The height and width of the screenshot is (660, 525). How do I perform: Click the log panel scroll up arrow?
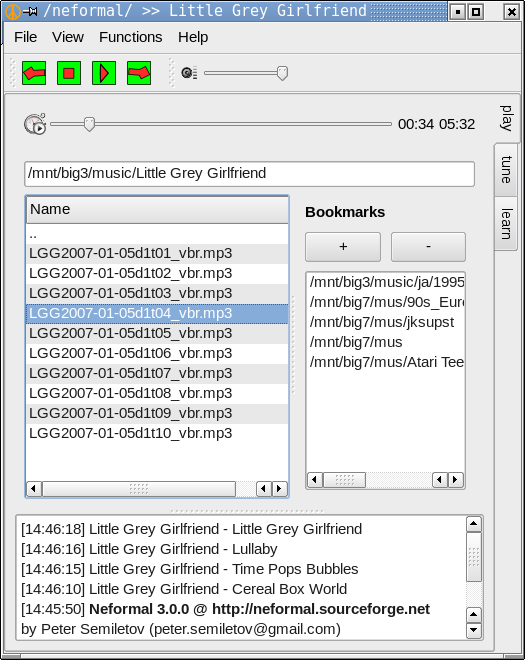point(474,524)
